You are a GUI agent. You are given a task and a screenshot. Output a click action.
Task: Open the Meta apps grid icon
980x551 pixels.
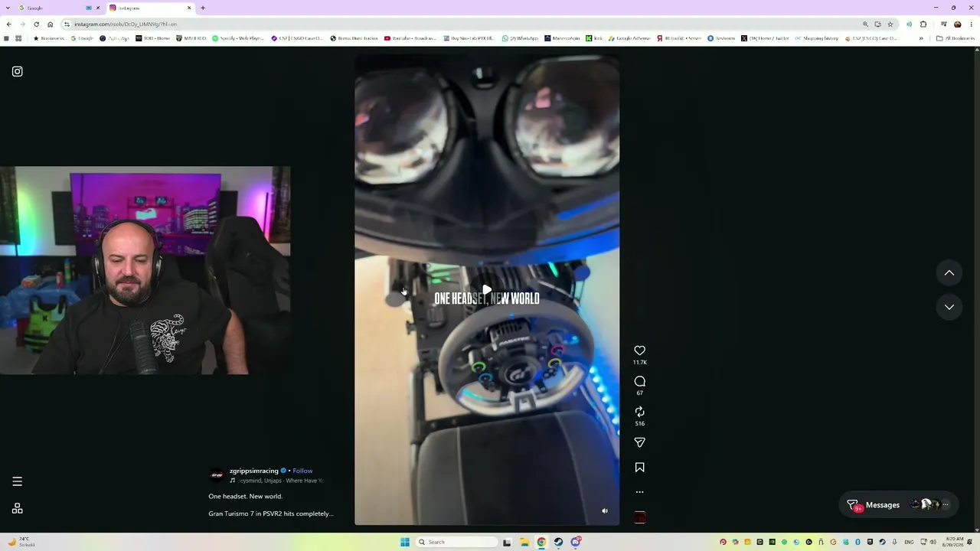click(18, 508)
